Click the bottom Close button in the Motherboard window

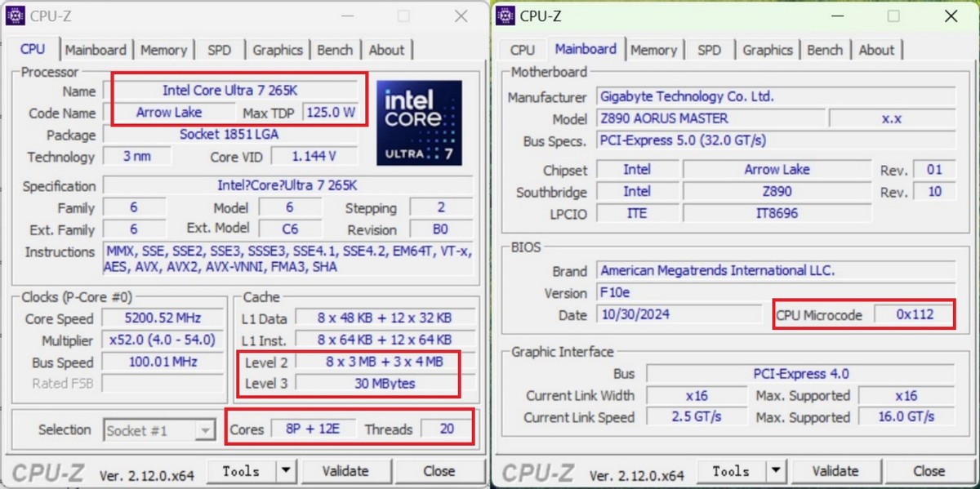tap(929, 471)
